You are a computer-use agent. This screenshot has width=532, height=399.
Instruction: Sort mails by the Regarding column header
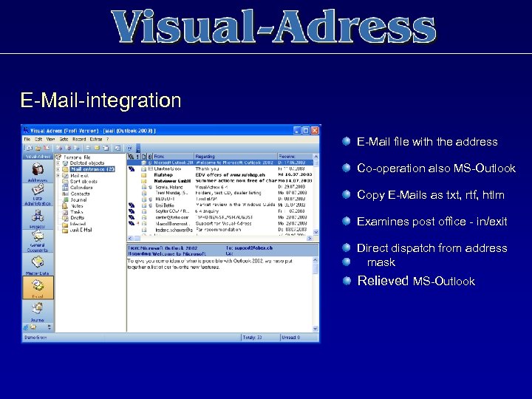pyautogui.click(x=236, y=157)
